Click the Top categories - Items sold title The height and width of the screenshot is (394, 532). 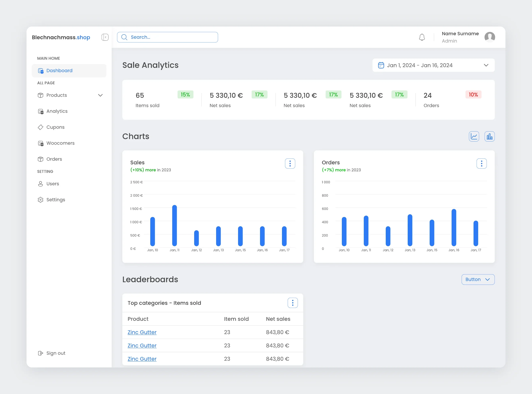click(x=164, y=303)
